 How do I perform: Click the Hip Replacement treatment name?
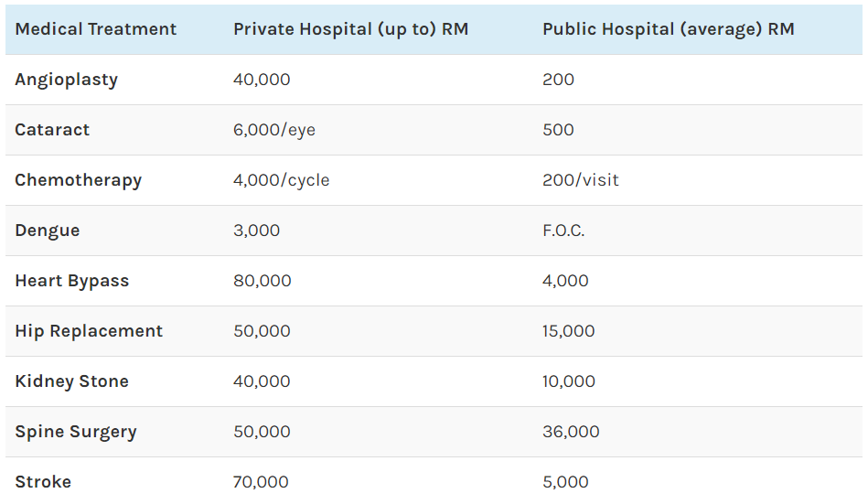[89, 331]
